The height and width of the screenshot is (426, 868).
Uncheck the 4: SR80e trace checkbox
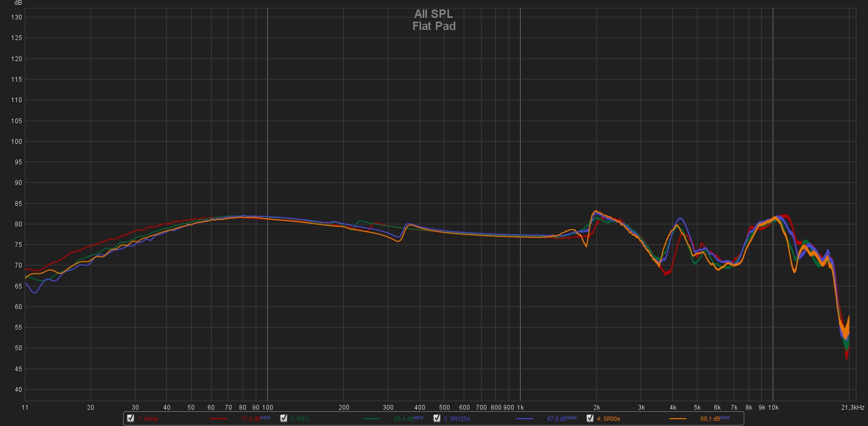590,418
